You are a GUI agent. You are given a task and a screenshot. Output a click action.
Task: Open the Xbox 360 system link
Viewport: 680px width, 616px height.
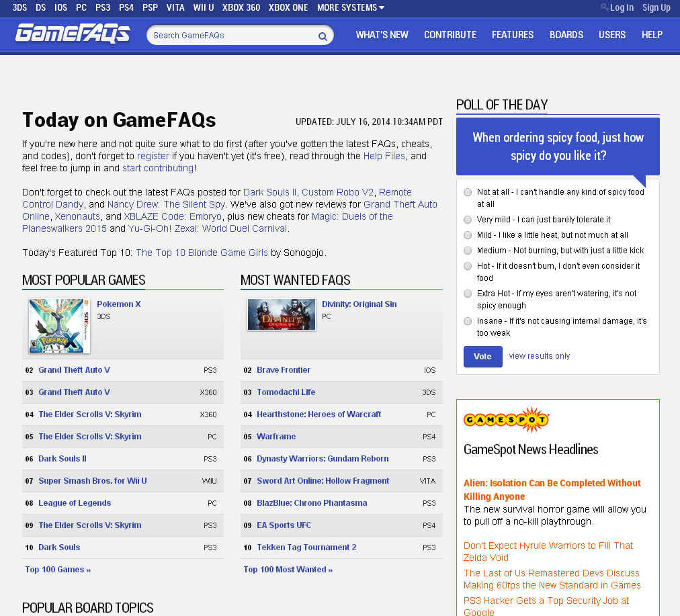click(241, 7)
